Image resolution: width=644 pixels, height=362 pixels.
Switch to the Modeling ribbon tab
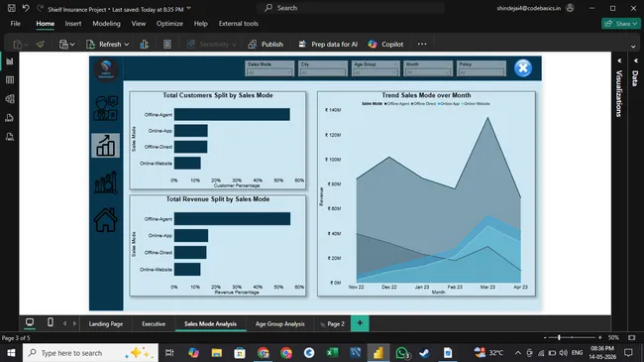point(106,24)
